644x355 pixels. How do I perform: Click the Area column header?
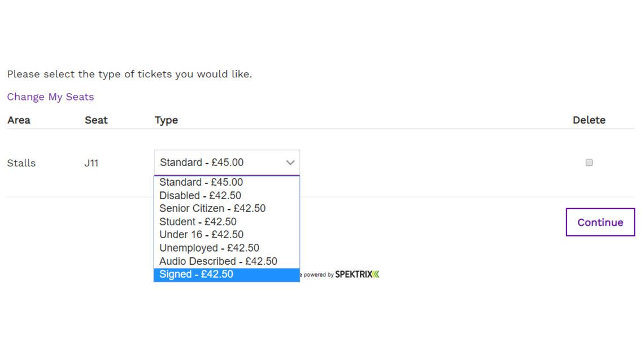[x=19, y=120]
